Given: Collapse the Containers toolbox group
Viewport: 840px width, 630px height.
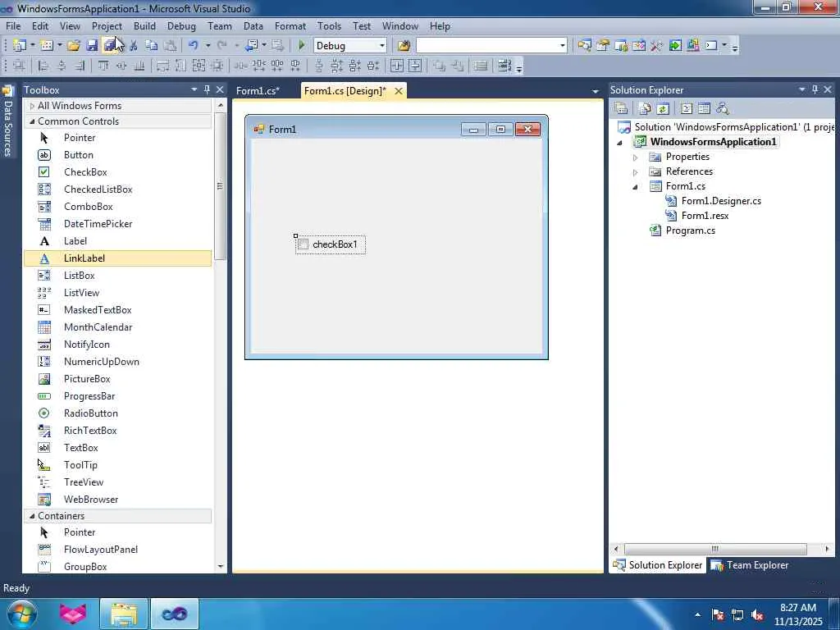Looking at the screenshot, I should pos(32,516).
